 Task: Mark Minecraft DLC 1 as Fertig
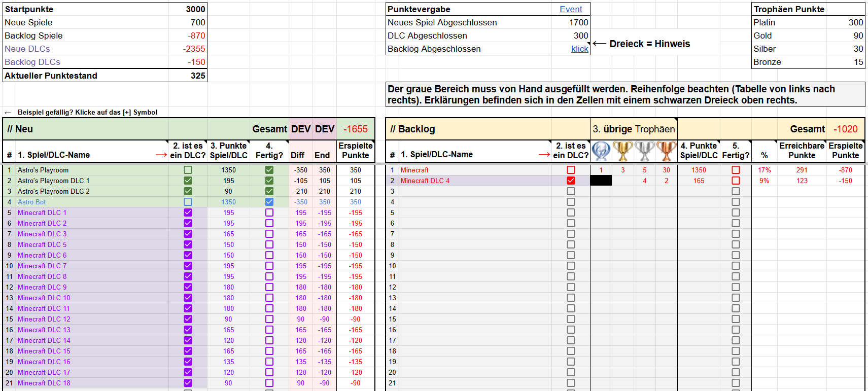coord(269,212)
